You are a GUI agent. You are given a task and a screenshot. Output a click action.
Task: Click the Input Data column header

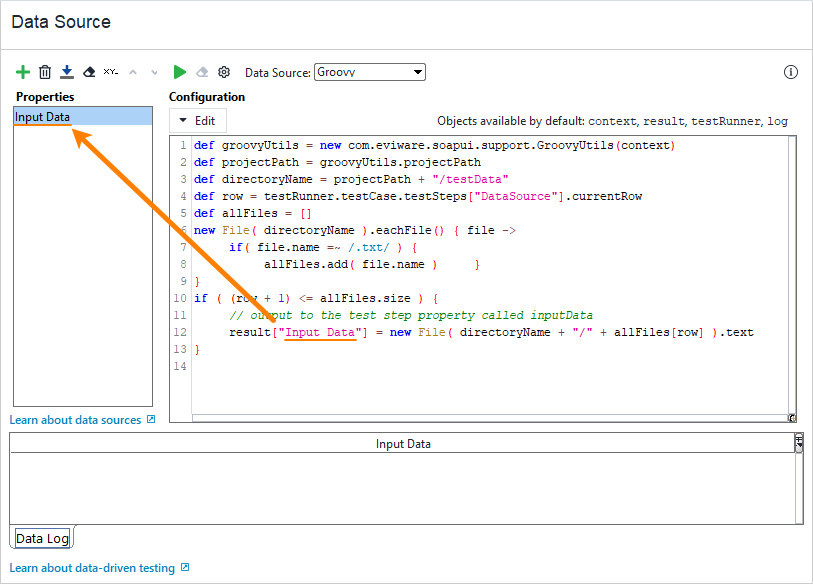pyautogui.click(x=402, y=444)
